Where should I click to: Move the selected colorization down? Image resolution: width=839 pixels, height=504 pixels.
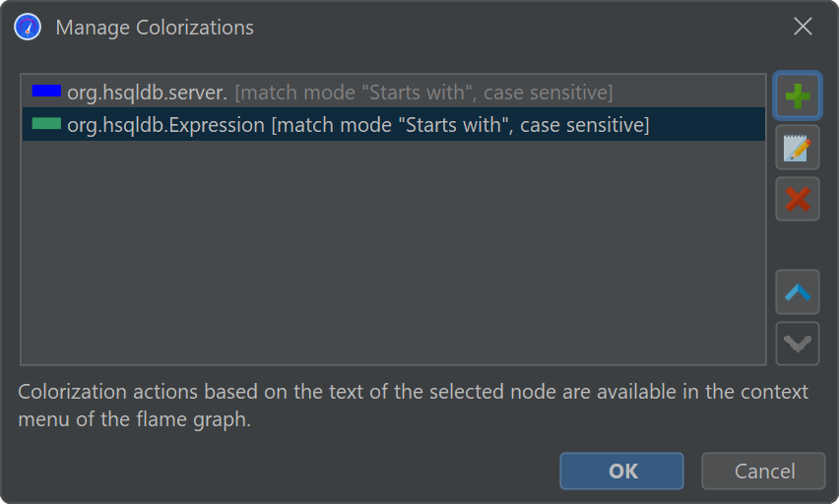[798, 344]
